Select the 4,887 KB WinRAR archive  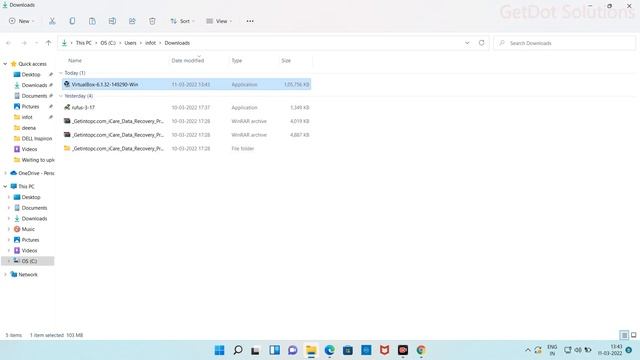point(187,135)
